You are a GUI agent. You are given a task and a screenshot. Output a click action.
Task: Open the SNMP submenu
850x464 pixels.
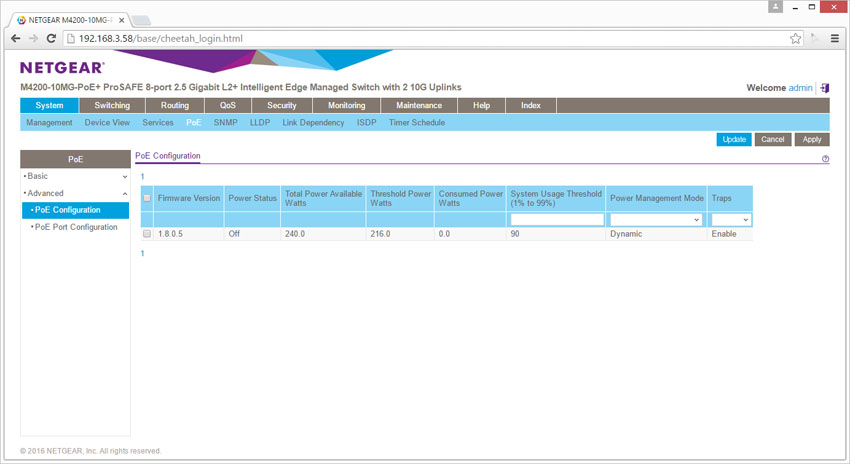click(226, 123)
